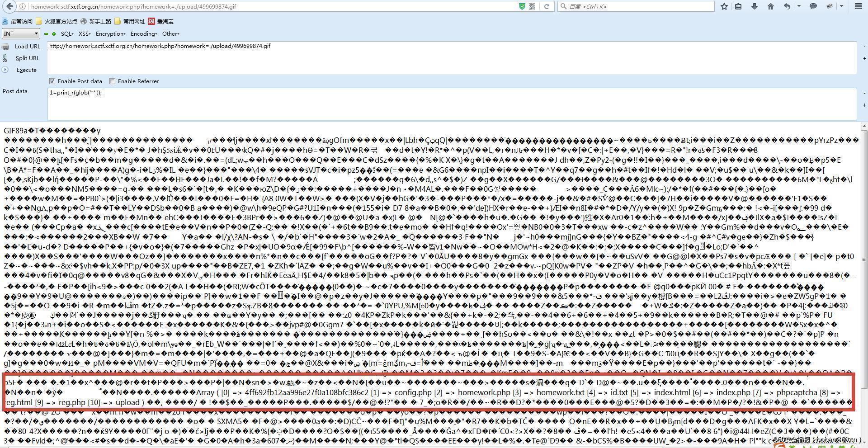Reload the current page
Image resolution: width=868 pixels, height=448 pixels.
(x=547, y=6)
